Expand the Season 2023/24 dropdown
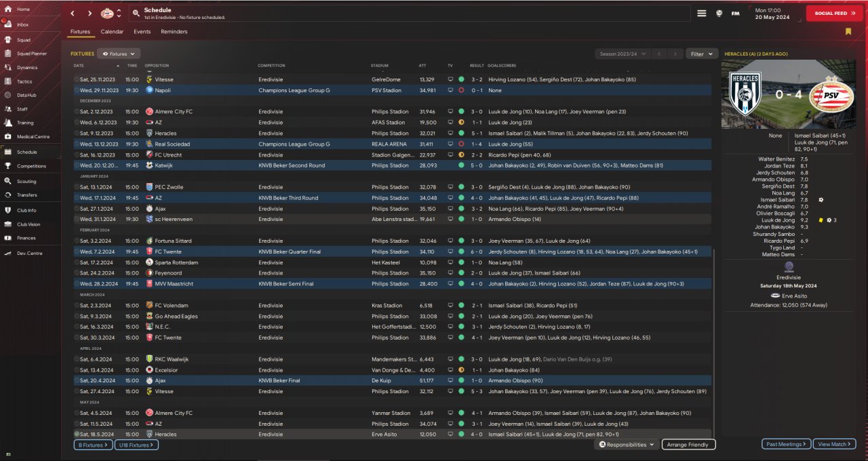Image resolution: width=868 pixels, height=461 pixels. click(x=622, y=54)
